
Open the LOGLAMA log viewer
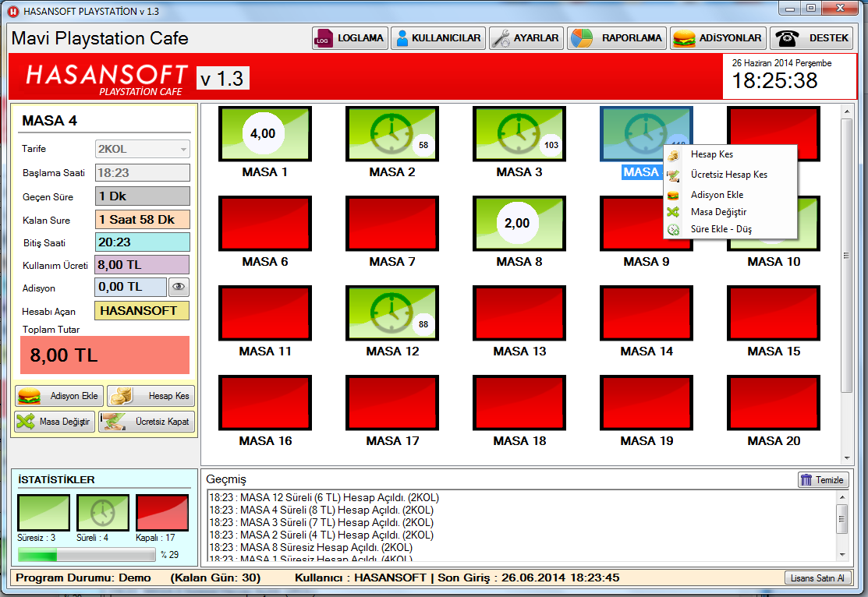[350, 38]
